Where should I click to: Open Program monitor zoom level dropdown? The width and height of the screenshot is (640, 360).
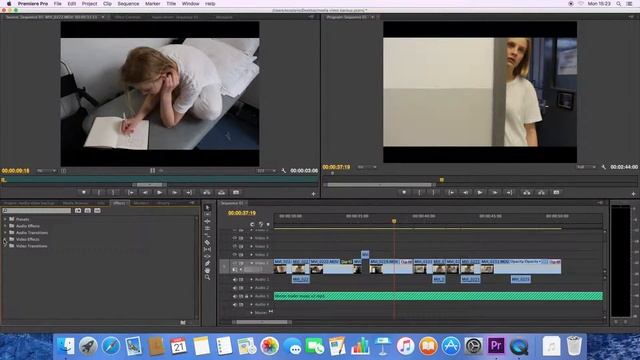pos(367,167)
